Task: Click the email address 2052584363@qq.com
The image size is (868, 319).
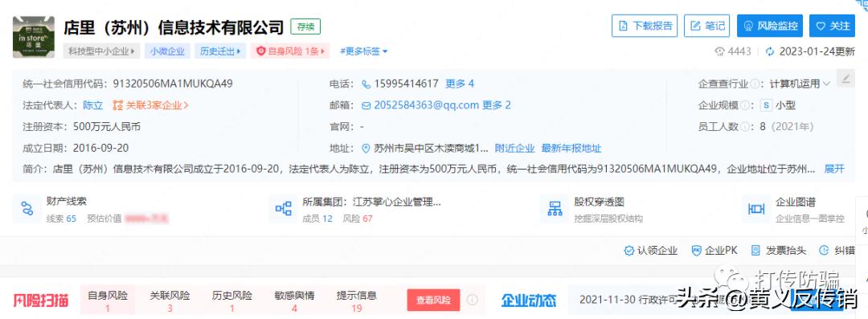Action: pos(426,105)
